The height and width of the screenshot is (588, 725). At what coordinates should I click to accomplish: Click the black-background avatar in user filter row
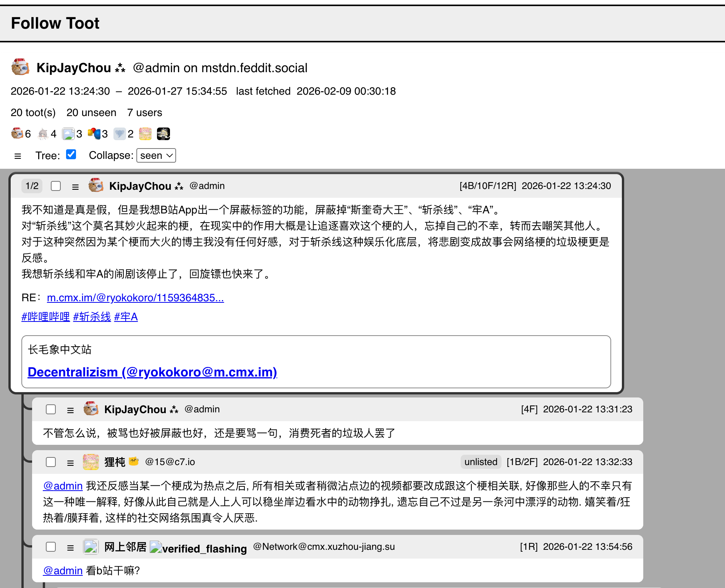(x=163, y=134)
